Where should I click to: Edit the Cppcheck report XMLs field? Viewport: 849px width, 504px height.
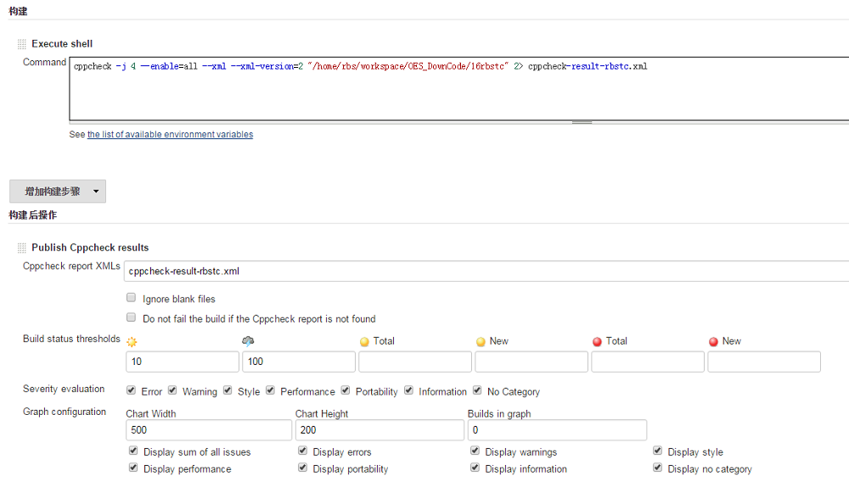pyautogui.click(x=340, y=271)
